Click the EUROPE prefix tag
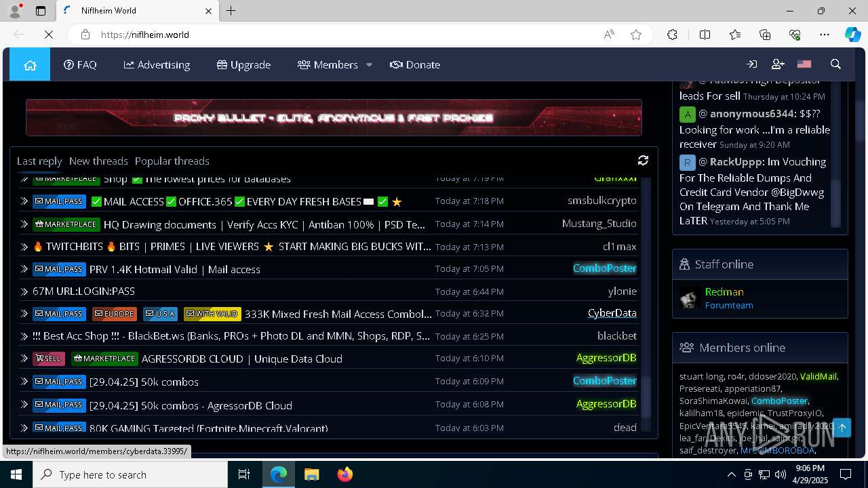Screen dimensions: 868x488 (115, 314)
